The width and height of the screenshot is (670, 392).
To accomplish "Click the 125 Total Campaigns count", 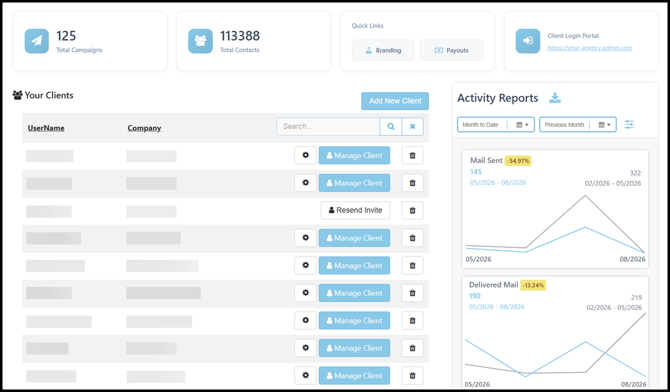I will point(66,36).
